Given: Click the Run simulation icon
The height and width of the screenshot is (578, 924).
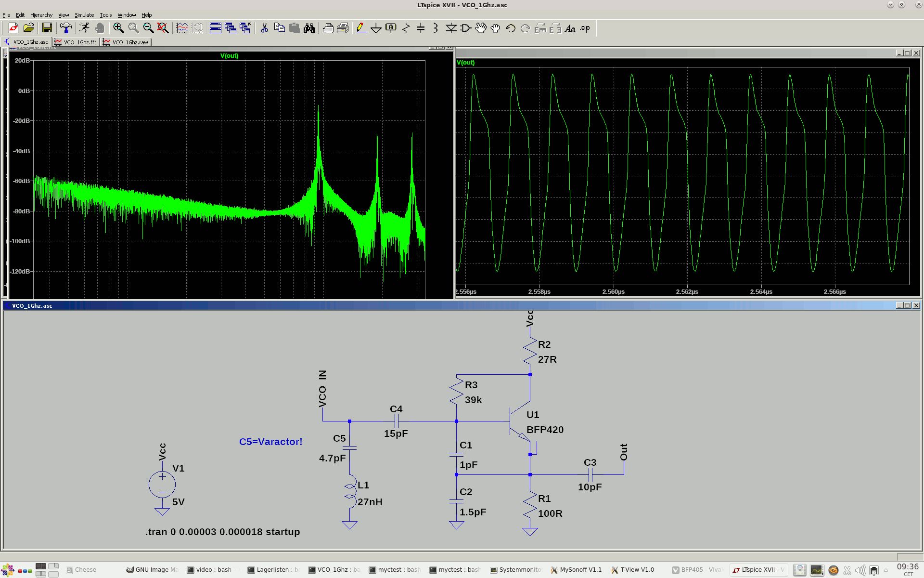Looking at the screenshot, I should [x=84, y=28].
